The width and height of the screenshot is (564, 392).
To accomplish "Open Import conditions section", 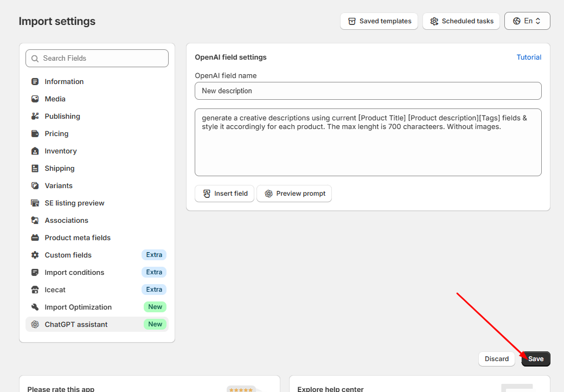I will point(97,272).
